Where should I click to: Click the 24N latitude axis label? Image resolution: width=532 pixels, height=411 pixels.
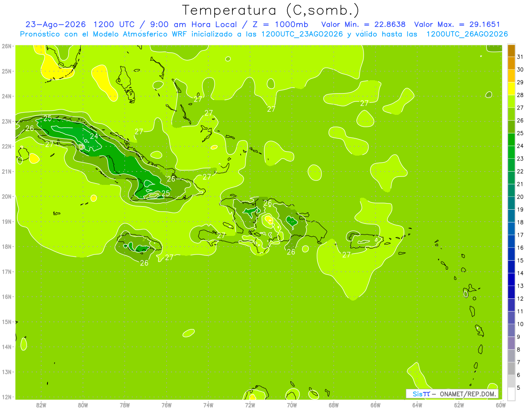(x=7, y=96)
